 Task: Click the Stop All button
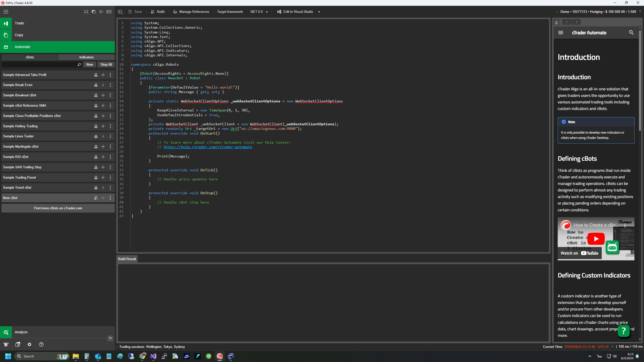coord(106,65)
